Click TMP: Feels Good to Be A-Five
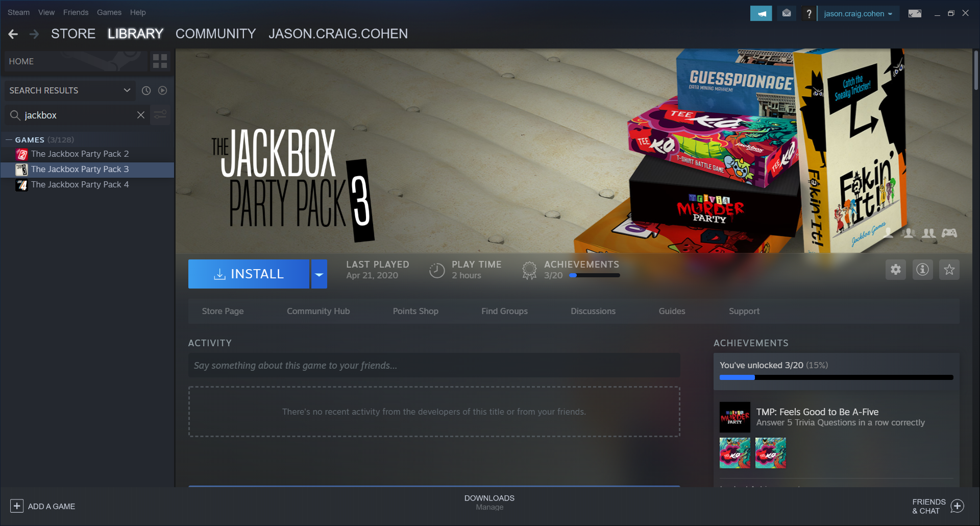This screenshot has height=526, width=980. tap(817, 412)
